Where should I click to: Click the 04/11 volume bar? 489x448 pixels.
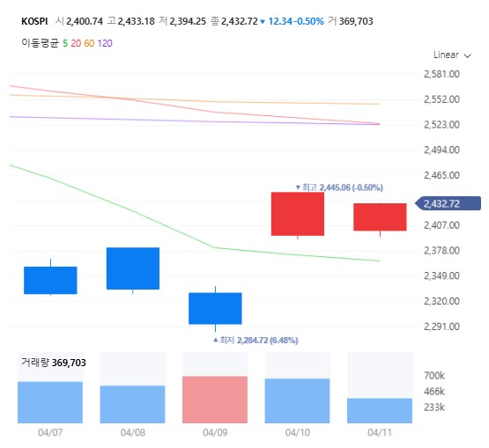(x=380, y=411)
